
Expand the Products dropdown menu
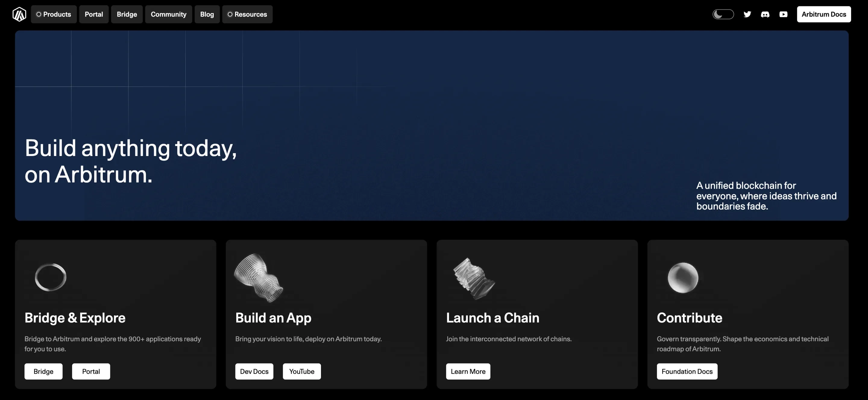(54, 14)
